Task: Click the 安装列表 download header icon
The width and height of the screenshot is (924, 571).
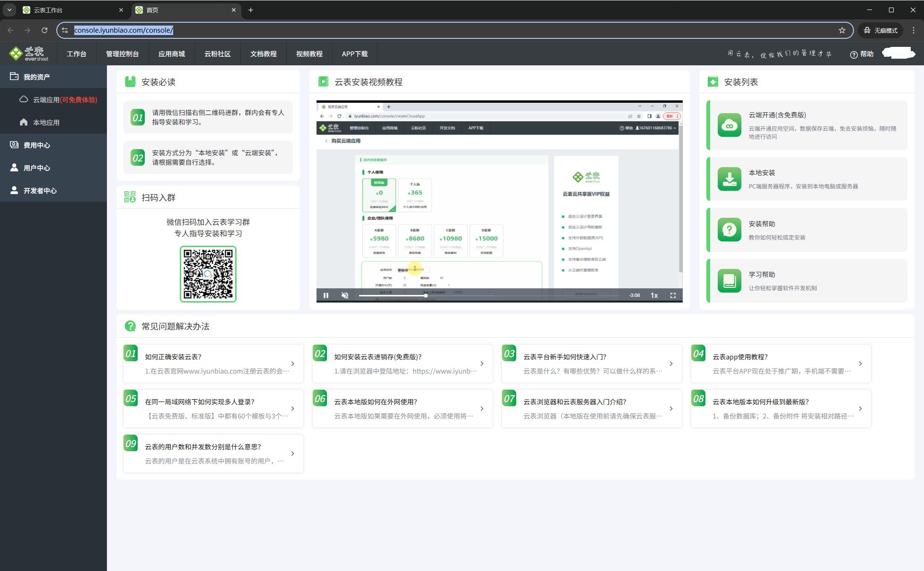Action: coord(713,82)
